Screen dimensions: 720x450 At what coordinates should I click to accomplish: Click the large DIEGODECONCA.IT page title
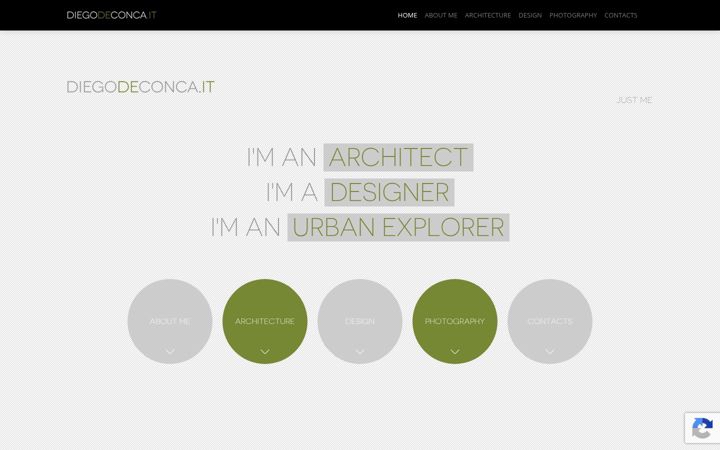tap(141, 87)
